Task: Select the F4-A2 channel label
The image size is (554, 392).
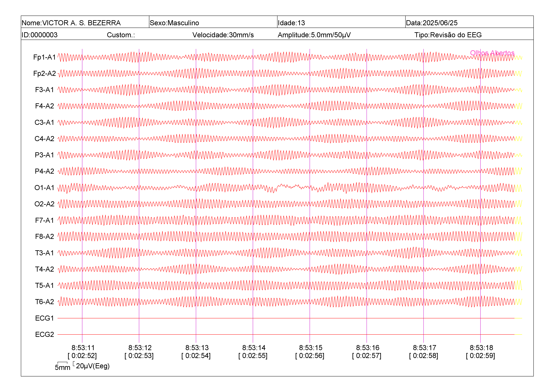Action: pyautogui.click(x=44, y=106)
